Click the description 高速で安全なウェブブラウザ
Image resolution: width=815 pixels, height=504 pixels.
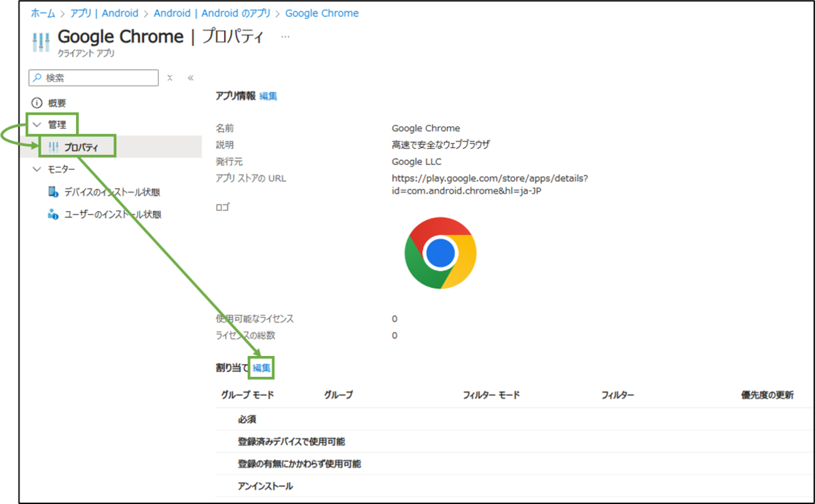pyautogui.click(x=441, y=145)
